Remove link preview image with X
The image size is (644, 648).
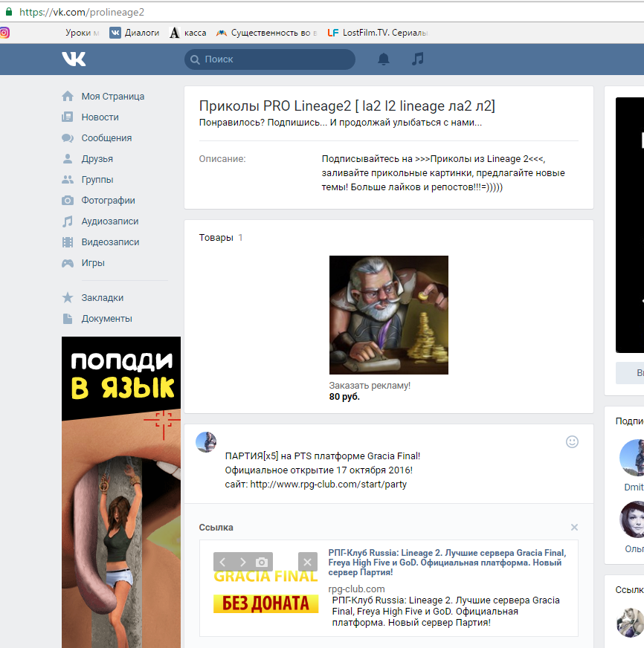[x=308, y=562]
